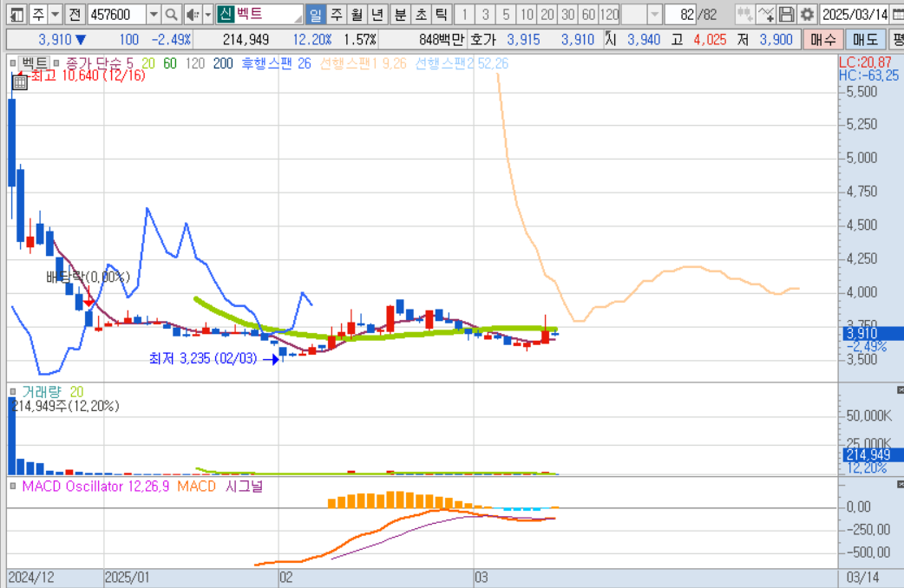The image size is (904, 588).
Task: Select the 년 yearly period
Action: 377,14
